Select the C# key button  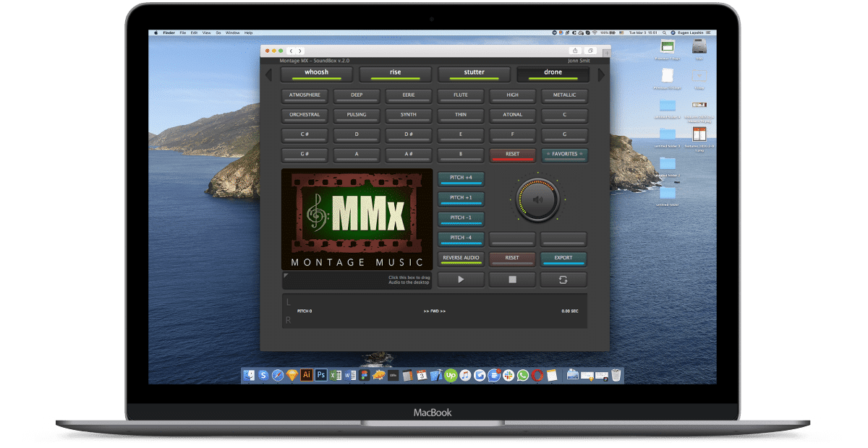click(x=305, y=135)
